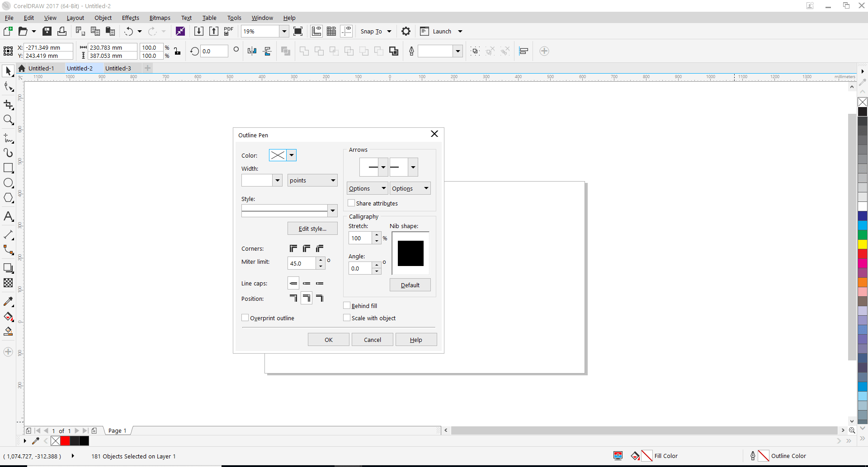Click the Print icon in toolbar
The width and height of the screenshot is (868, 467).
pyautogui.click(x=62, y=31)
